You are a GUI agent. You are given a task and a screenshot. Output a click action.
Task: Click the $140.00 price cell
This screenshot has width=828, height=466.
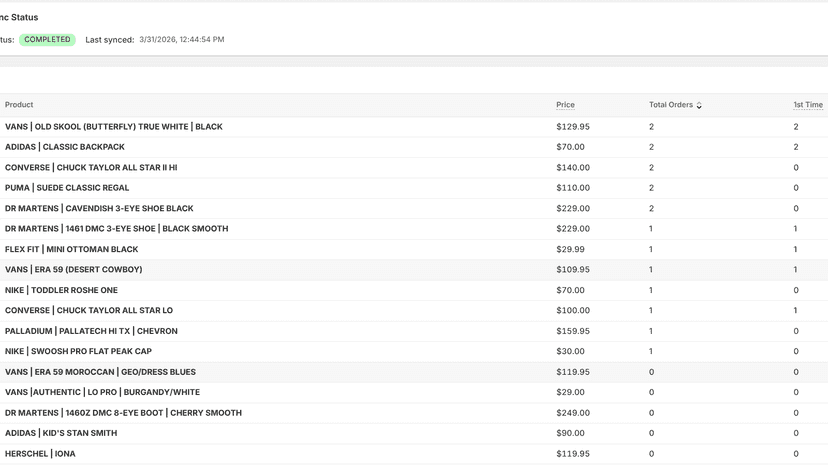click(x=573, y=167)
